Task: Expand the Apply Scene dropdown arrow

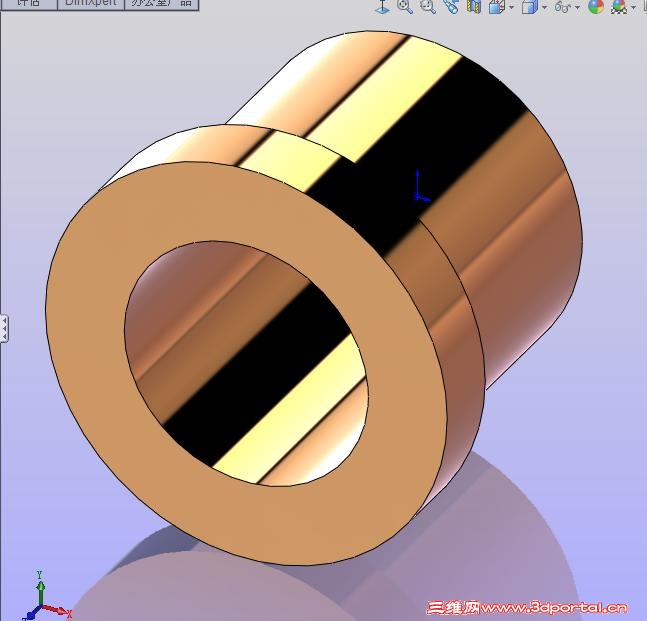Action: [x=633, y=8]
